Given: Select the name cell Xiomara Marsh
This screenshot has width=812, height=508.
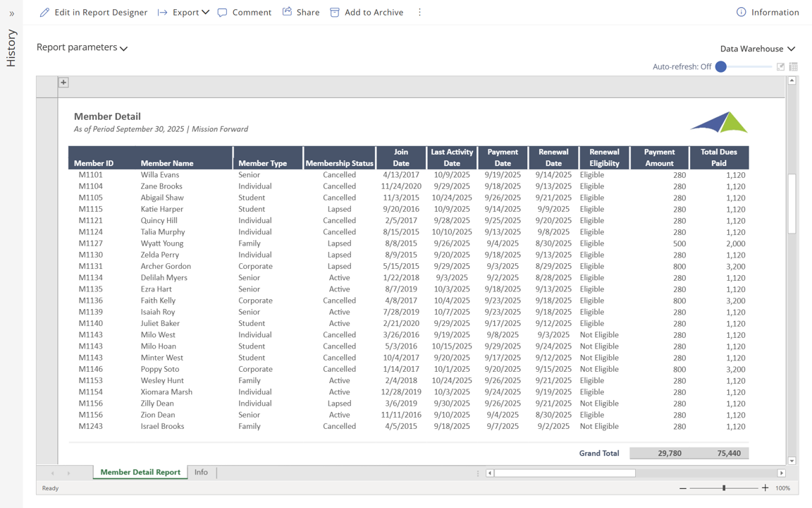Looking at the screenshot, I should pyautogui.click(x=166, y=392).
